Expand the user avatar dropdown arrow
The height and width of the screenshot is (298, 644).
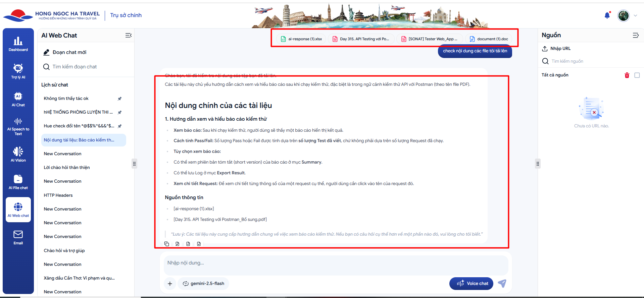[x=635, y=15]
